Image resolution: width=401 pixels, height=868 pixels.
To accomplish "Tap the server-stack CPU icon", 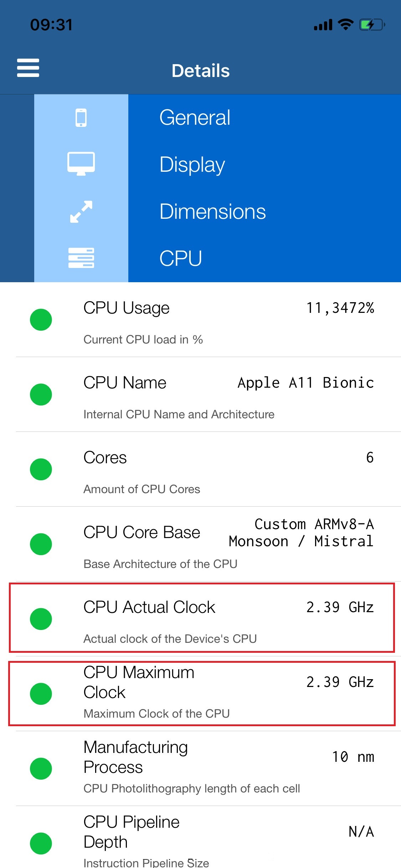I will [81, 258].
